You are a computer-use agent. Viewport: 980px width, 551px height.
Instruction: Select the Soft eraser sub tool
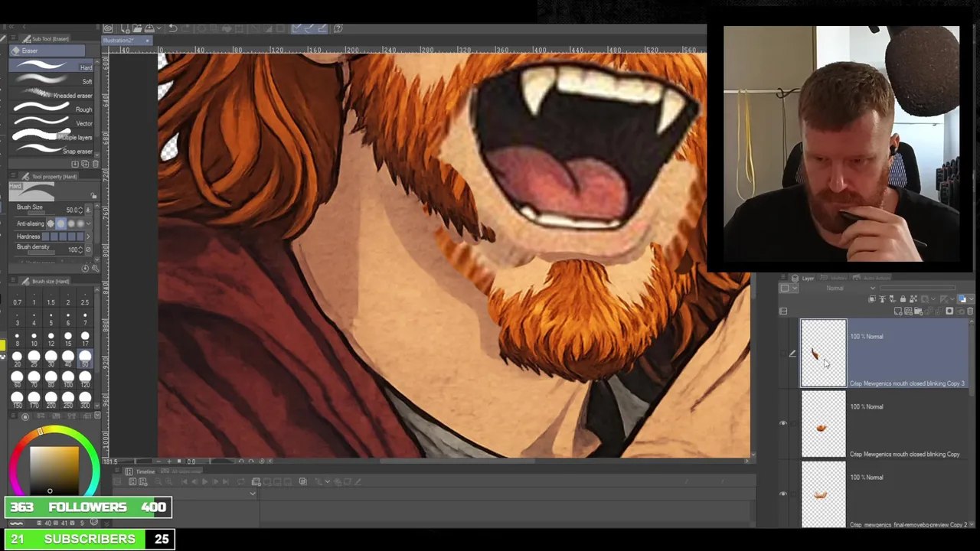[x=51, y=80]
